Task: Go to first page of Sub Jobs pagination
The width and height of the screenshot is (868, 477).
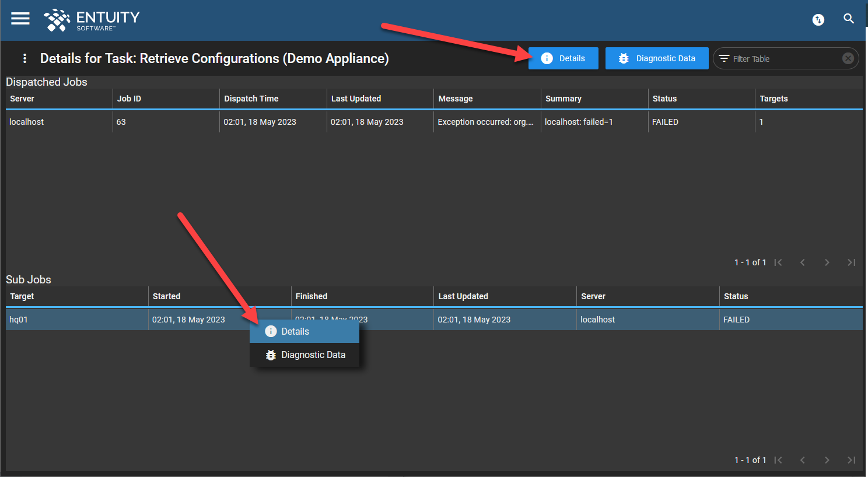Action: [x=778, y=460]
